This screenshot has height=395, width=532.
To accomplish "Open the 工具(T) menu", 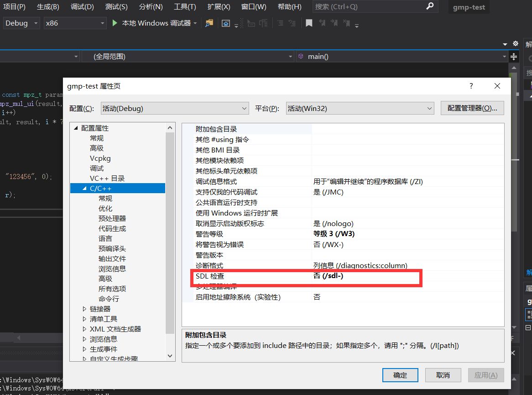I will click(185, 7).
